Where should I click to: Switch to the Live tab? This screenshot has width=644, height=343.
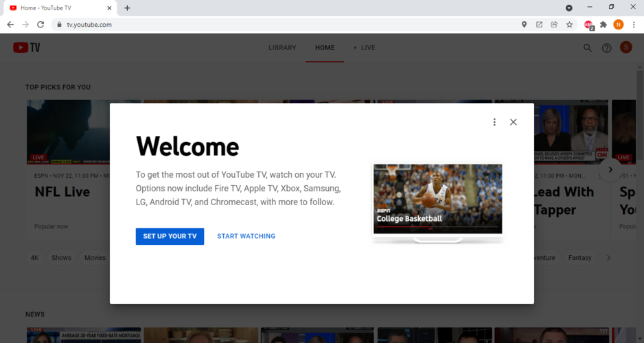(365, 48)
